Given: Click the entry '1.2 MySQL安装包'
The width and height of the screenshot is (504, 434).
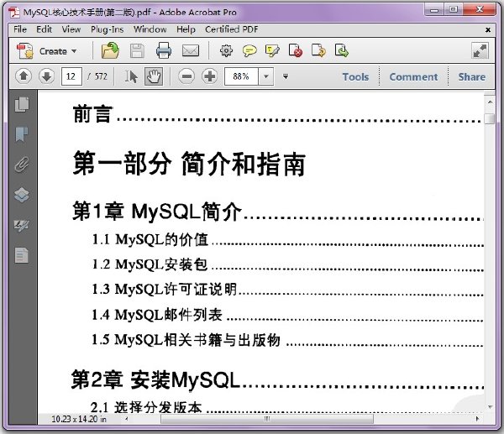Looking at the screenshot, I should click(x=150, y=264).
